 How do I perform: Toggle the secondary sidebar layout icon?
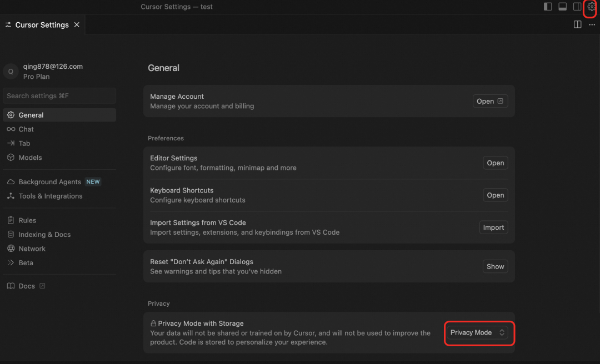(x=577, y=7)
